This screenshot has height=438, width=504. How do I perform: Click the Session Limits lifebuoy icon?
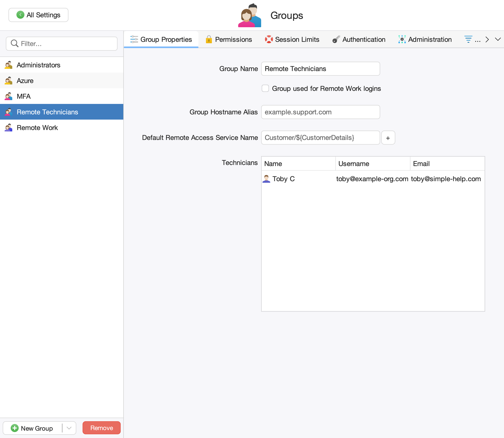click(269, 39)
